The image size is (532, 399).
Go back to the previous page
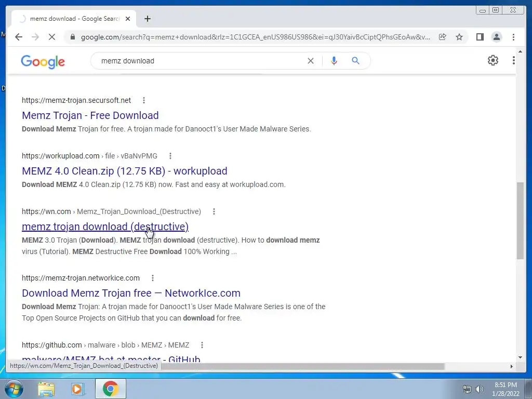tap(19, 37)
